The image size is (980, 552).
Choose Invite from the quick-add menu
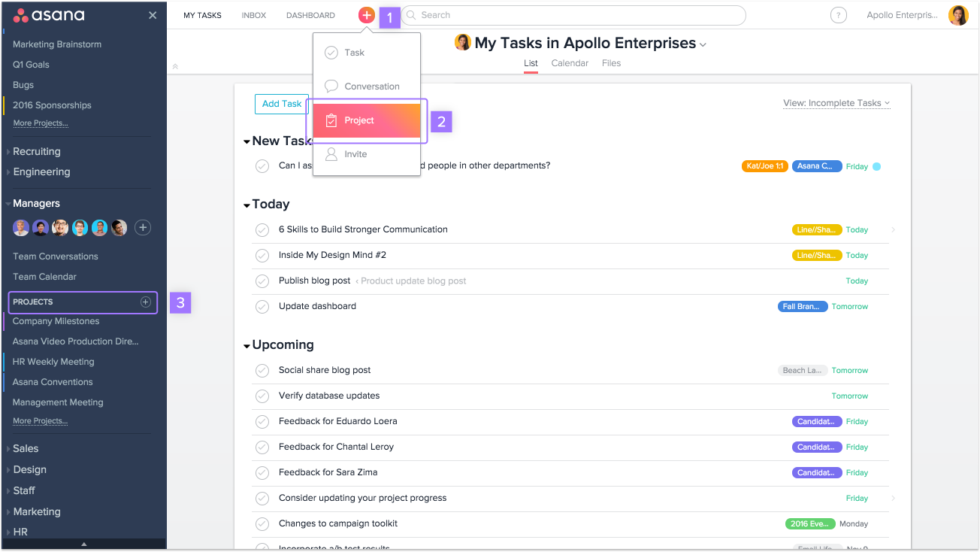tap(367, 154)
